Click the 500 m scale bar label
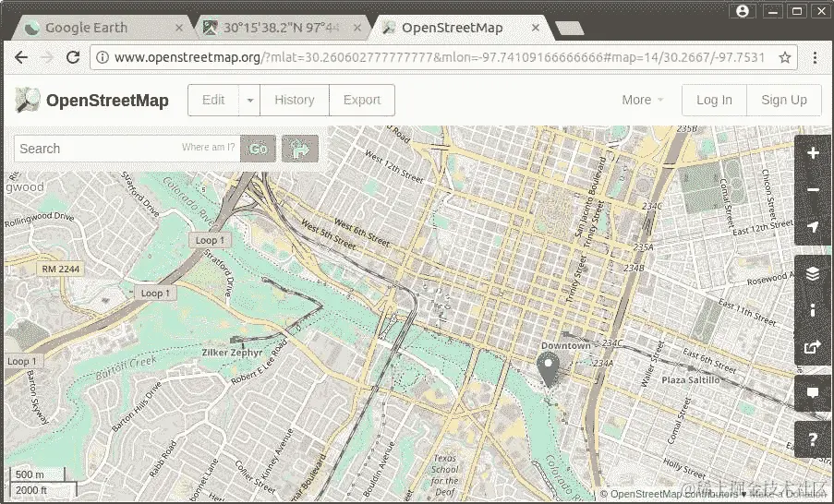 30,474
